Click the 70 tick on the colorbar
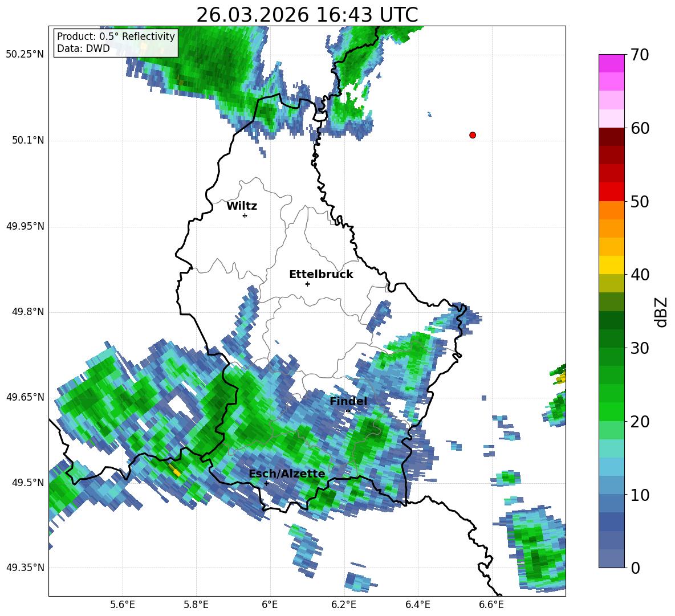 click(x=640, y=55)
